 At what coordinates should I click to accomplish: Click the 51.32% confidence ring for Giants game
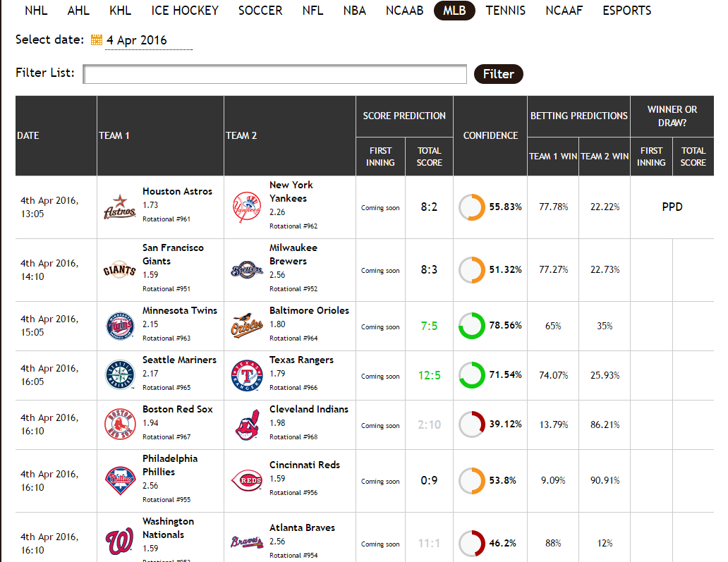click(x=472, y=269)
